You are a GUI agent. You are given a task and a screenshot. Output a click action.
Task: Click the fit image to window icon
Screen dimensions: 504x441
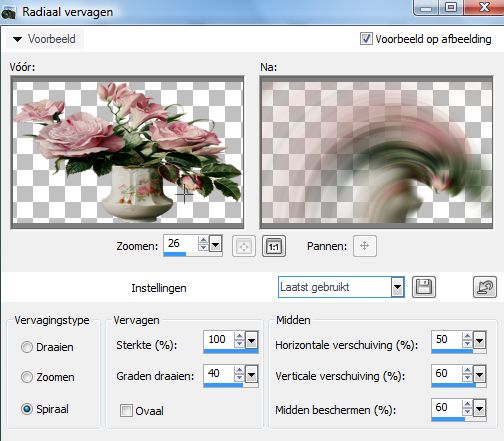click(244, 246)
